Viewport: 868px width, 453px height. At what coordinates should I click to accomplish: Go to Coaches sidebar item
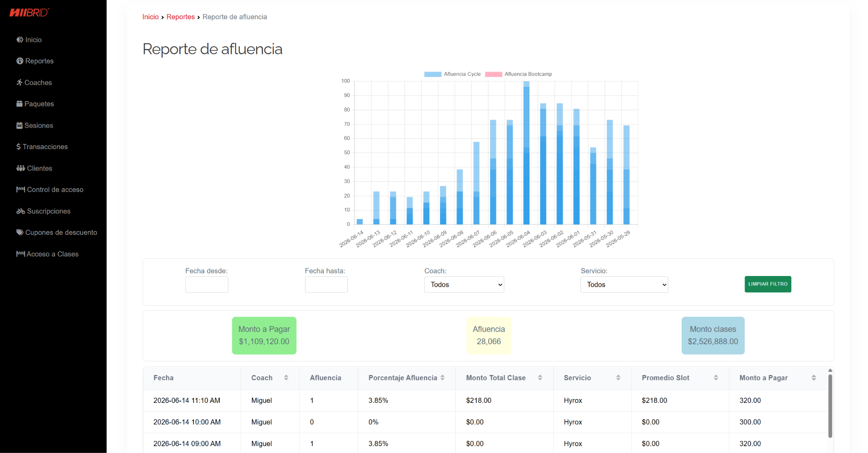(34, 82)
